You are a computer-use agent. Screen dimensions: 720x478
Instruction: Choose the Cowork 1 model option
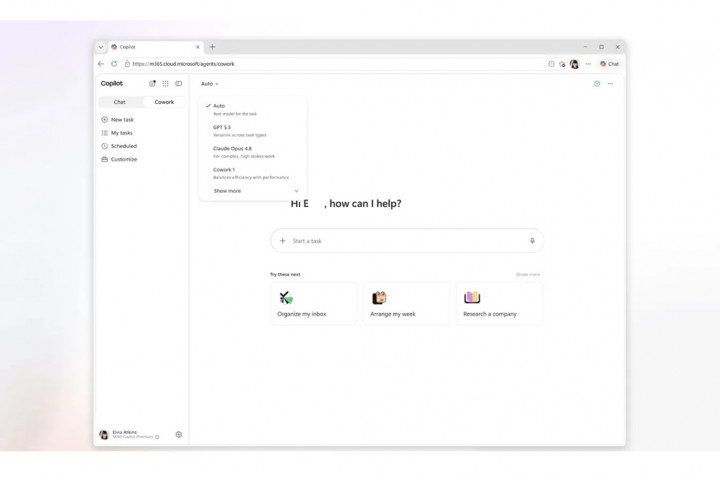pos(253,173)
